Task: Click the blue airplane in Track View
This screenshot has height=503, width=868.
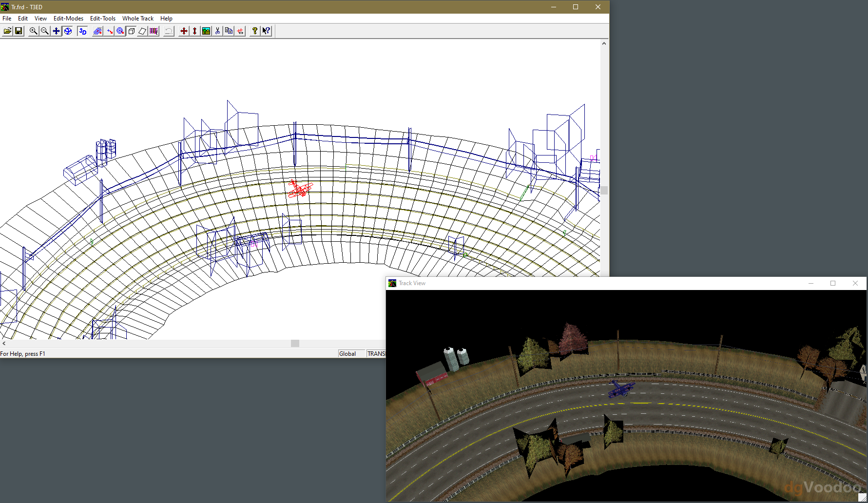Action: coord(621,389)
